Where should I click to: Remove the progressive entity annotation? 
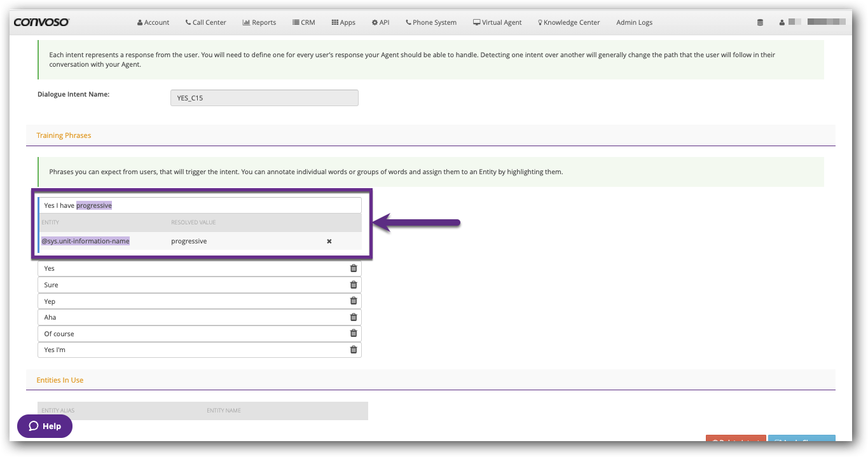point(329,242)
